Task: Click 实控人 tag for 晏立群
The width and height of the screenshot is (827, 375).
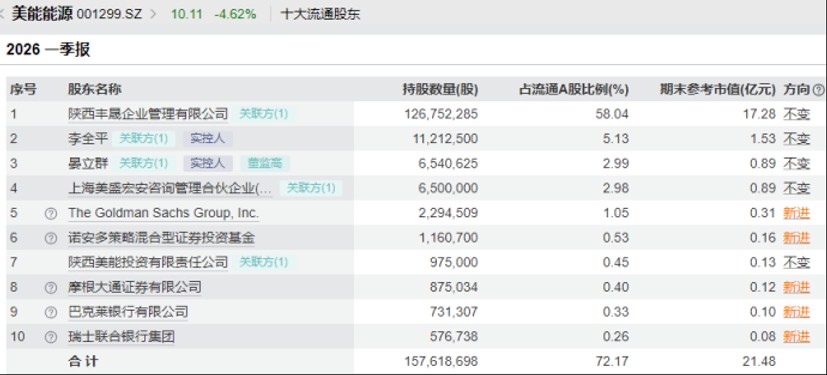Action: pos(208,164)
